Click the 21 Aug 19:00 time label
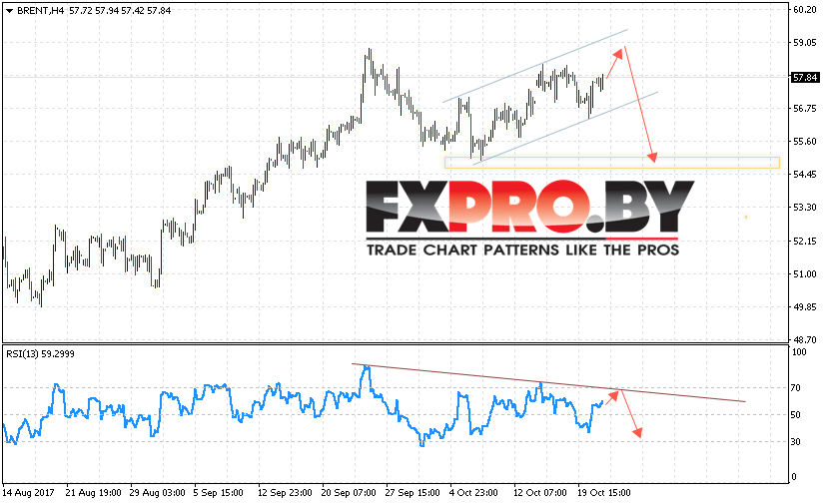The height and width of the screenshot is (504, 828). click(x=94, y=493)
